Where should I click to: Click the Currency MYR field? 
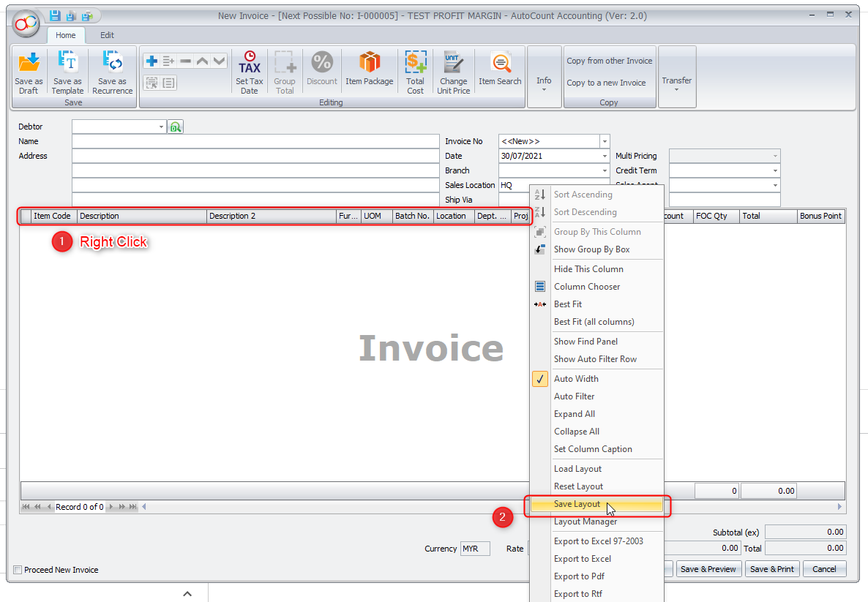pyautogui.click(x=474, y=549)
